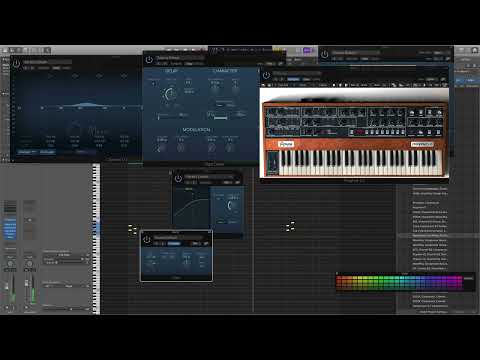
Task: Open the preset menu of the white-outlined plugin window
Action: 178,238
